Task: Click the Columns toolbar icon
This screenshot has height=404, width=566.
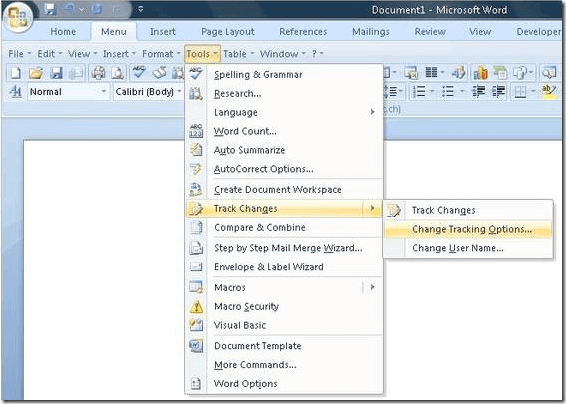Action: coord(432,73)
